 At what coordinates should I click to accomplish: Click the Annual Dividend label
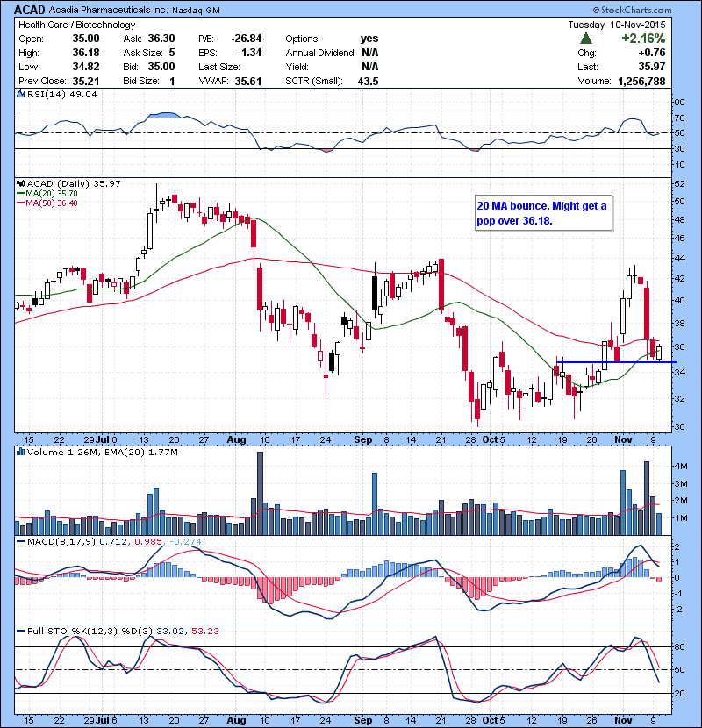pyautogui.click(x=320, y=53)
